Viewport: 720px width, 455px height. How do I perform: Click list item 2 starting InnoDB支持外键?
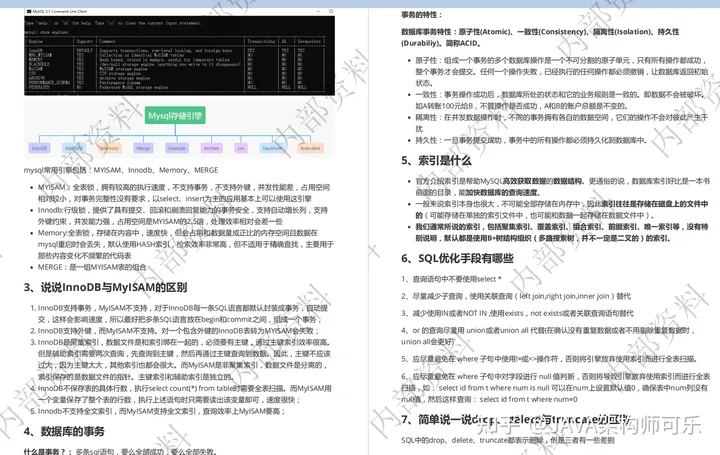tap(178, 331)
